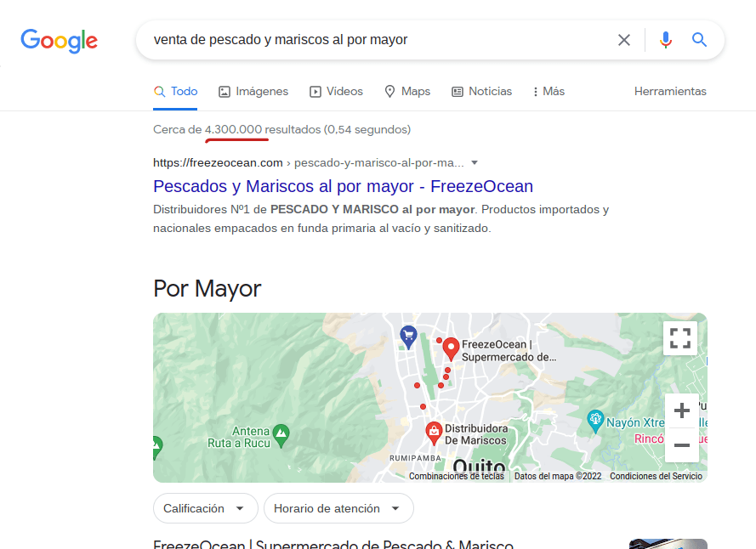Image resolution: width=756 pixels, height=549 pixels.
Task: Open Condiciones del Servicio link
Action: coord(656,476)
